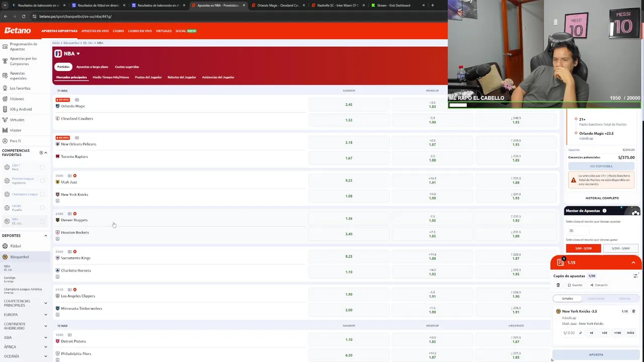Screen dimensions: 644x362
Task: Open Casino en Vivo menu item
Action: click(140, 31)
